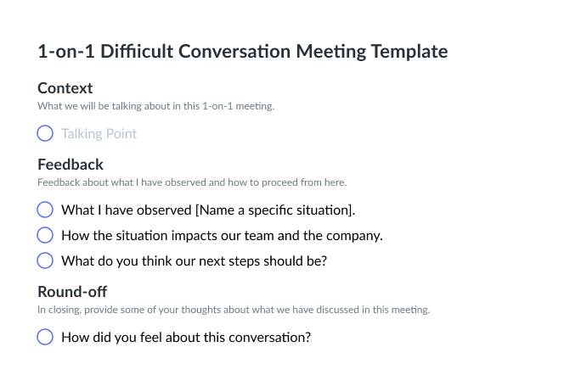The height and width of the screenshot is (392, 581).
Task: Click the Feedback description about what I observed
Action: coord(192,182)
